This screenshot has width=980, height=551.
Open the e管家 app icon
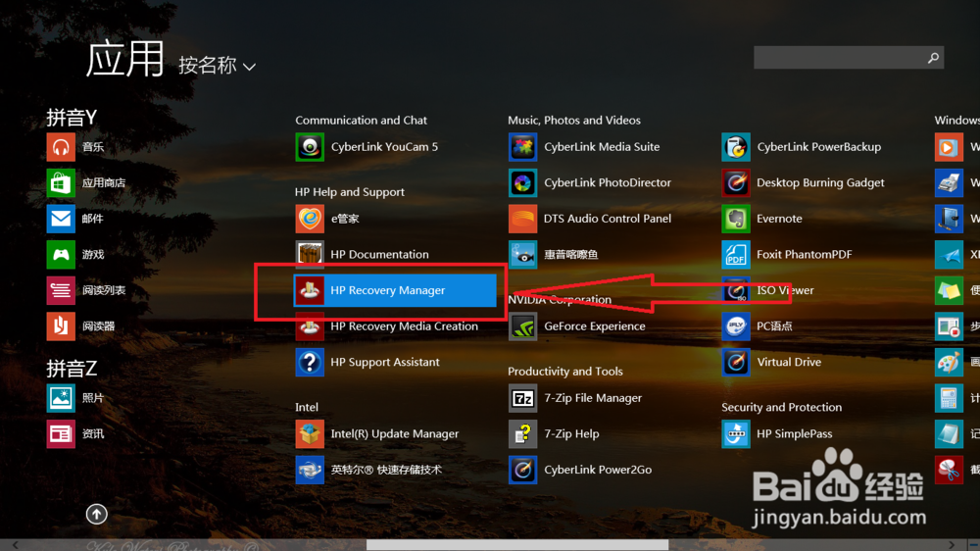click(x=310, y=219)
